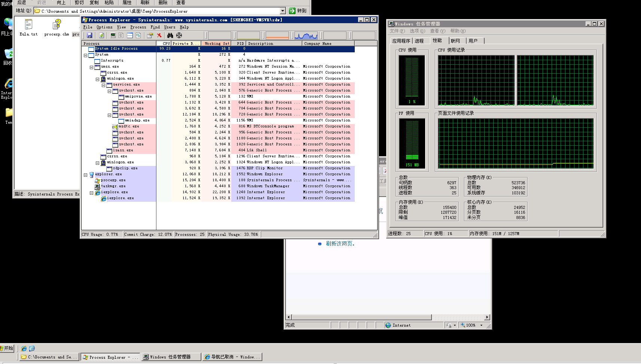Click the Show Desktop quick launch icon
This screenshot has height=364, width=641.
click(x=32, y=348)
